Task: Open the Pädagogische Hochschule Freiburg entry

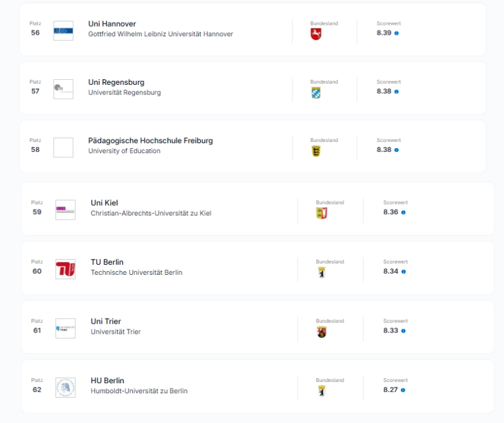Action: [x=151, y=141]
